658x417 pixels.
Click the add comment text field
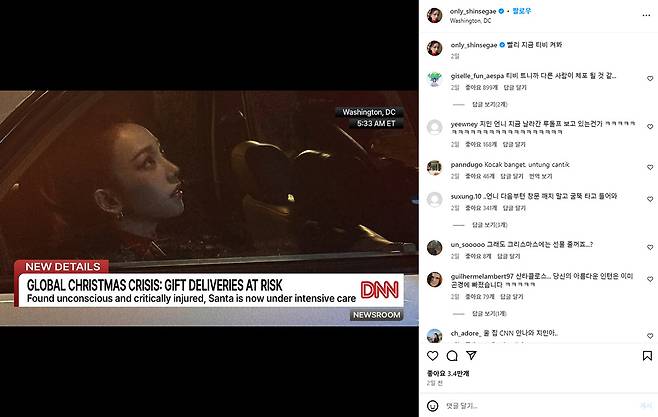coord(537,406)
